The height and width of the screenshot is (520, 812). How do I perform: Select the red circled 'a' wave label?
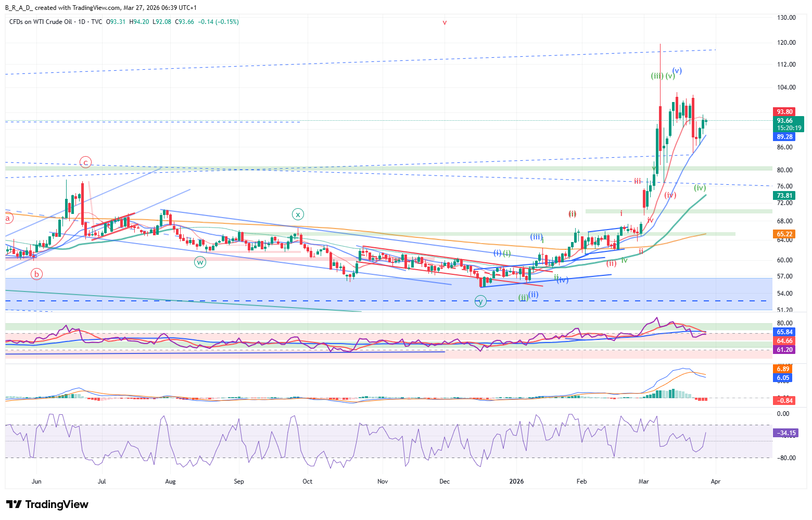(8, 219)
